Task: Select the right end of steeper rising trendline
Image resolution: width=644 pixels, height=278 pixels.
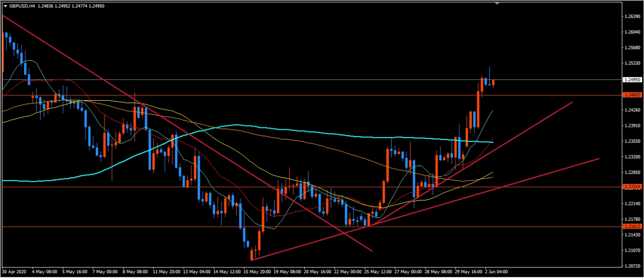Action: coord(572,102)
